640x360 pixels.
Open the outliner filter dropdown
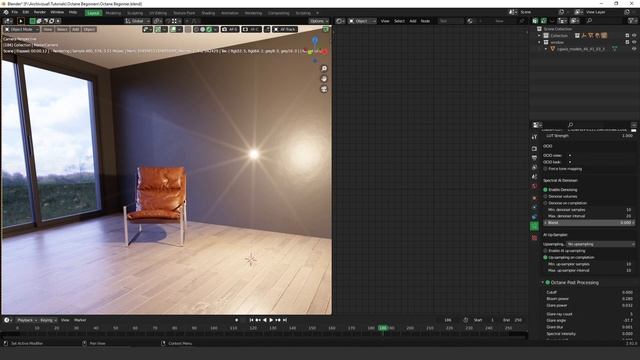tap(633, 21)
